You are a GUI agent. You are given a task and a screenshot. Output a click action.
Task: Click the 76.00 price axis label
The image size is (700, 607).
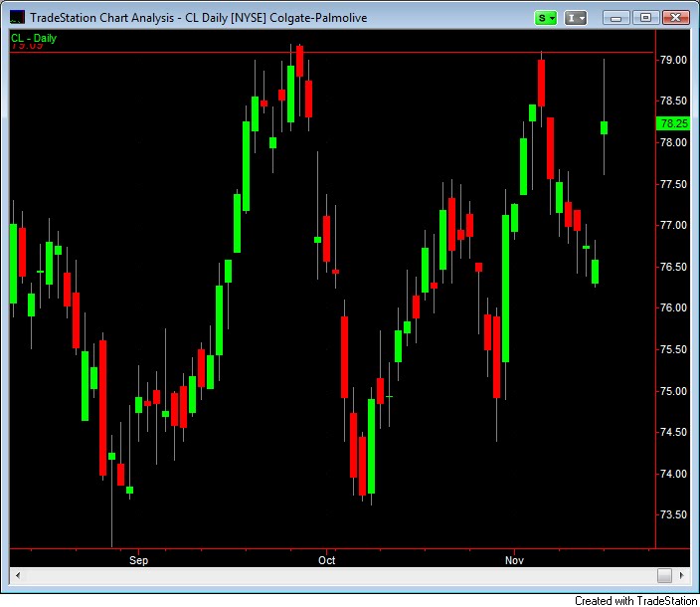coord(674,307)
